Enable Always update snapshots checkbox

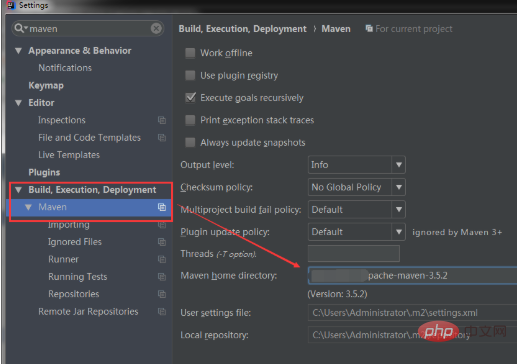click(190, 143)
